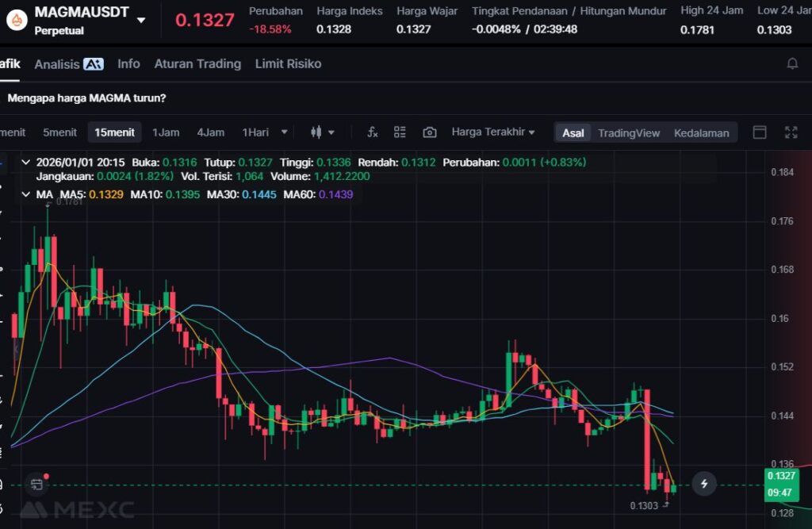
Task: Click "Mengapa harga MAGMA turun?" link
Action: 86,98
